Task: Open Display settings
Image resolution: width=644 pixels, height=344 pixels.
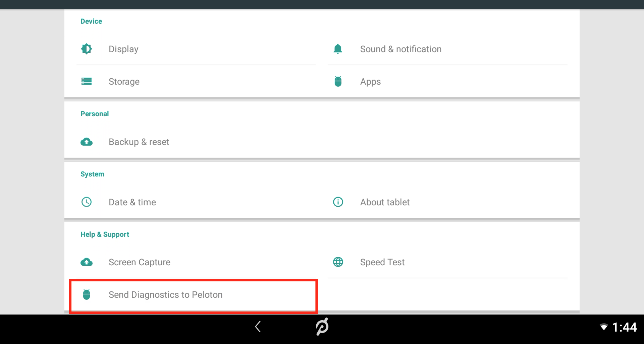Action: (x=196, y=49)
